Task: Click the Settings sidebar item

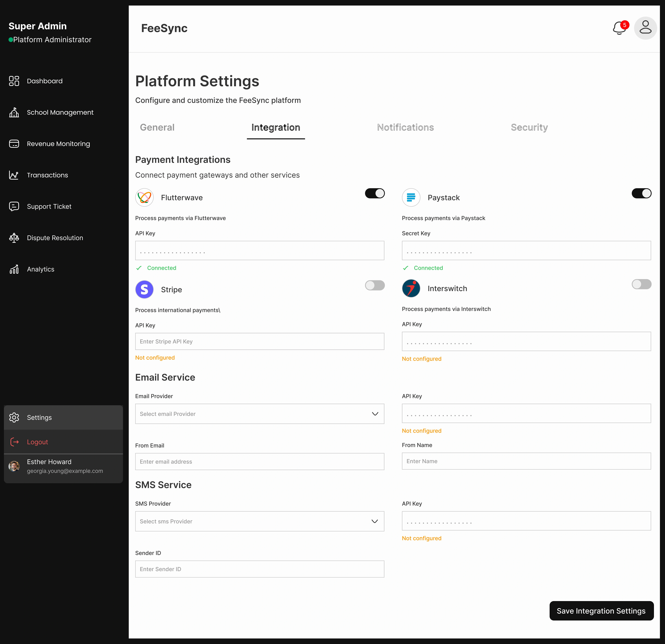Action: coord(63,417)
